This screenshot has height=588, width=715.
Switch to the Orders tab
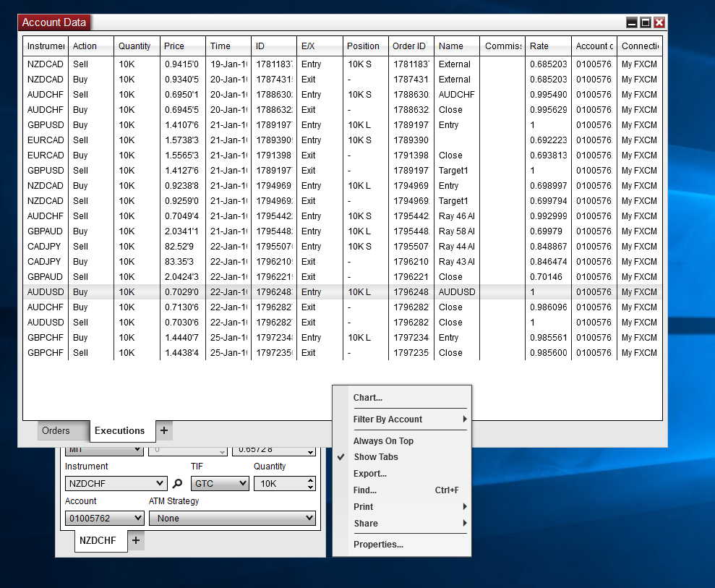(56, 431)
